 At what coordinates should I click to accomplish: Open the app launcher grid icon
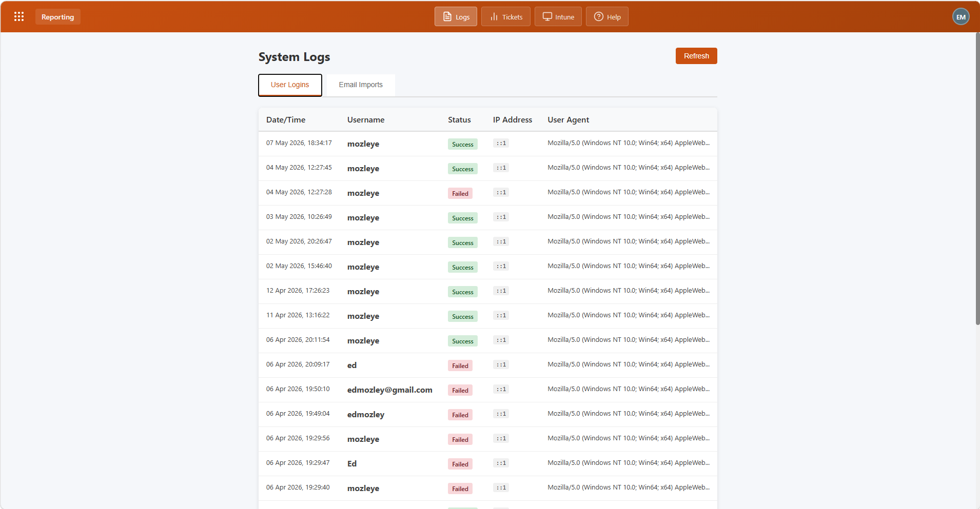pyautogui.click(x=19, y=16)
